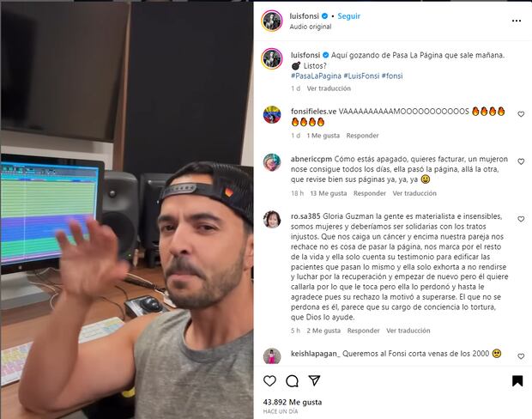Open the #PasaLaPagina hashtag
This screenshot has width=532, height=419.
click(x=316, y=76)
